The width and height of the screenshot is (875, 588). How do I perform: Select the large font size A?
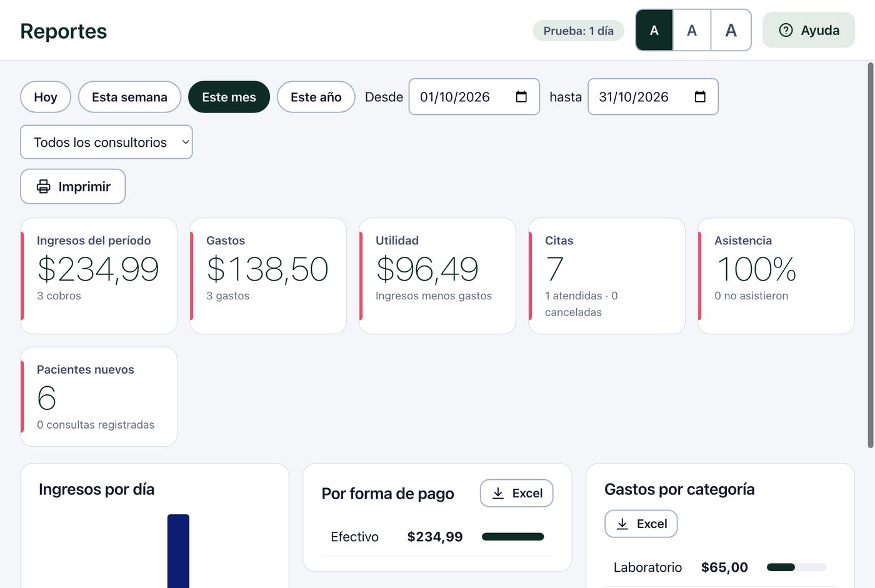point(731,30)
